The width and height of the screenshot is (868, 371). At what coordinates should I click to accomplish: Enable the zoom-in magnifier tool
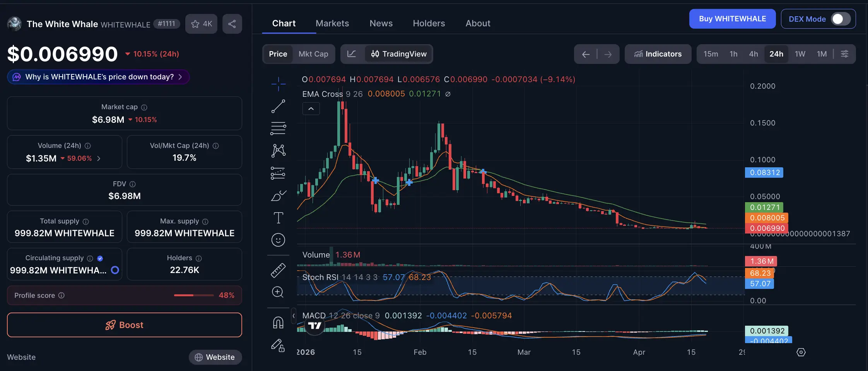click(x=278, y=292)
